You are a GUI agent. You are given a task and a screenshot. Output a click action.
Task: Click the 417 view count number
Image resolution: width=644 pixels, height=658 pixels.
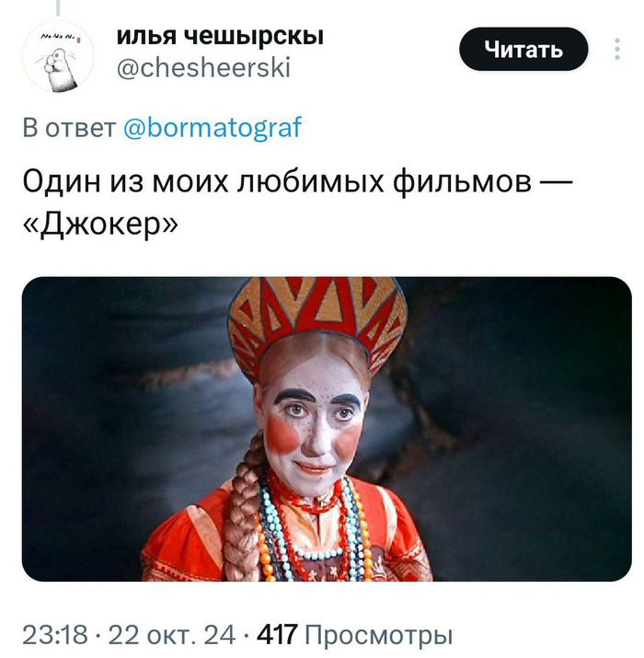(x=277, y=634)
